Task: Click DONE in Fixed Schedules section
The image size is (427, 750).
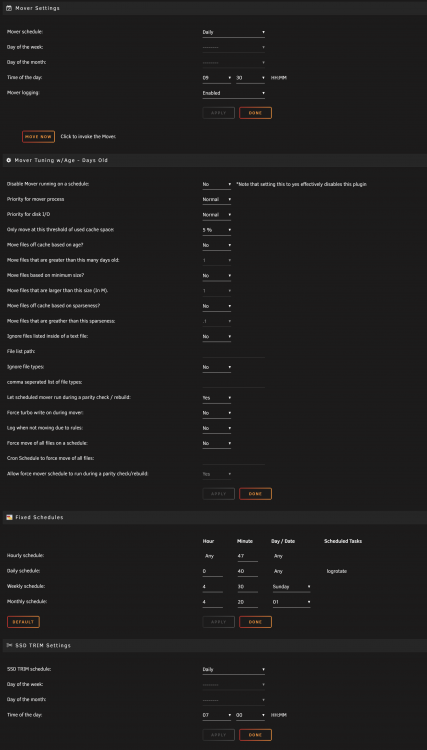Action: (x=255, y=622)
